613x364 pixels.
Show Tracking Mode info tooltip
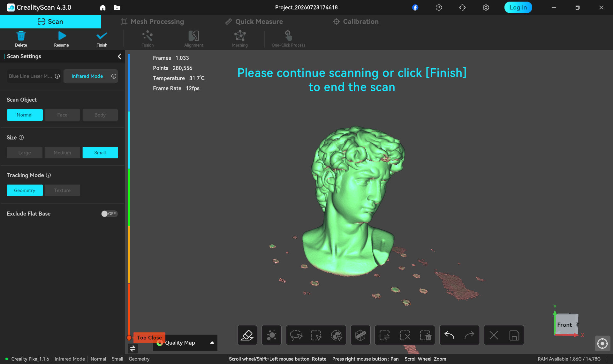(x=49, y=175)
